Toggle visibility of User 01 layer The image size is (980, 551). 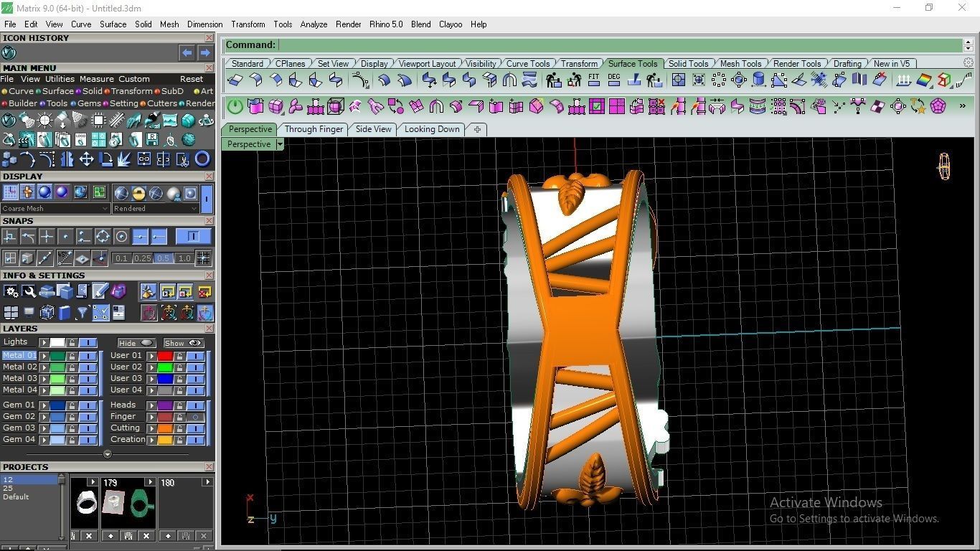(195, 356)
